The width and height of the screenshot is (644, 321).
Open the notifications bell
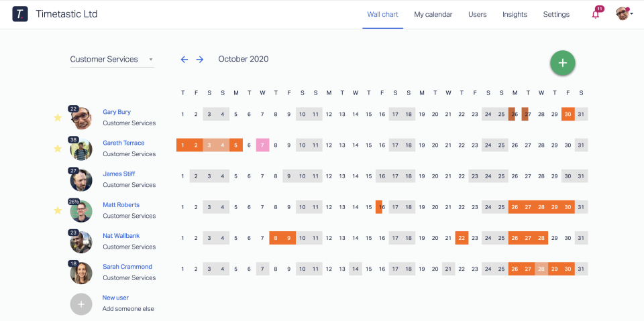(x=595, y=14)
